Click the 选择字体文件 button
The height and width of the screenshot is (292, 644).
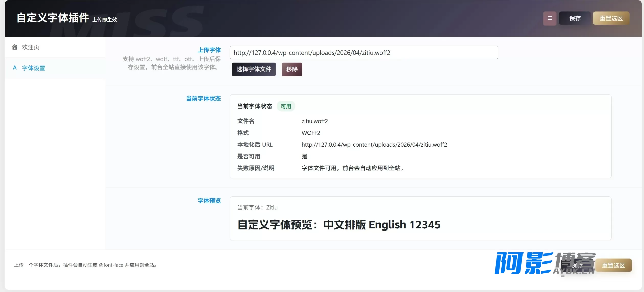point(254,69)
